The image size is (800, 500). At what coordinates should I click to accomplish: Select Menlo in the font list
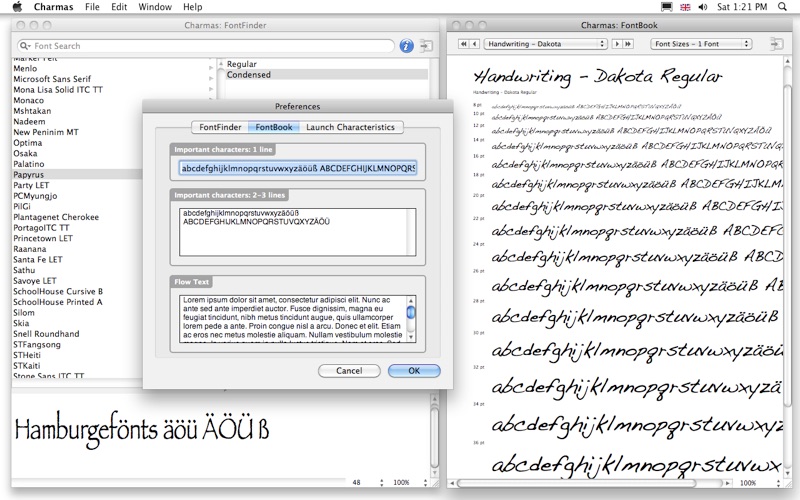pos(25,68)
